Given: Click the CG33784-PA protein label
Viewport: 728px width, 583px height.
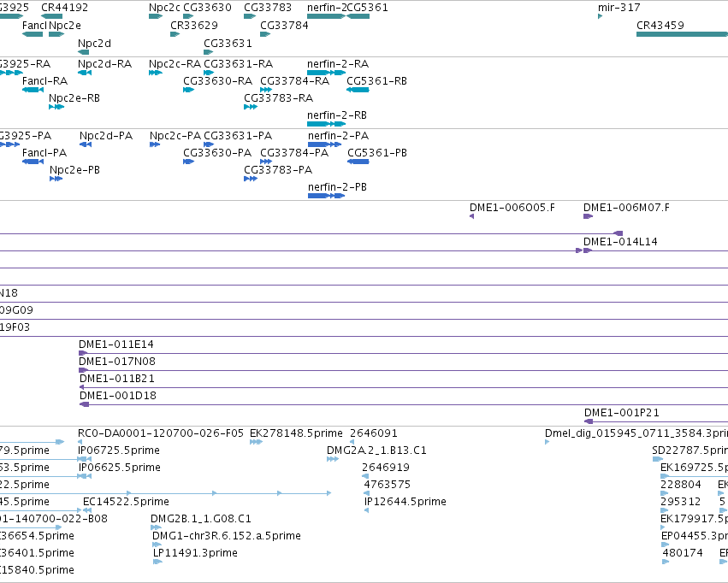Looking at the screenshot, I should coord(294,153).
